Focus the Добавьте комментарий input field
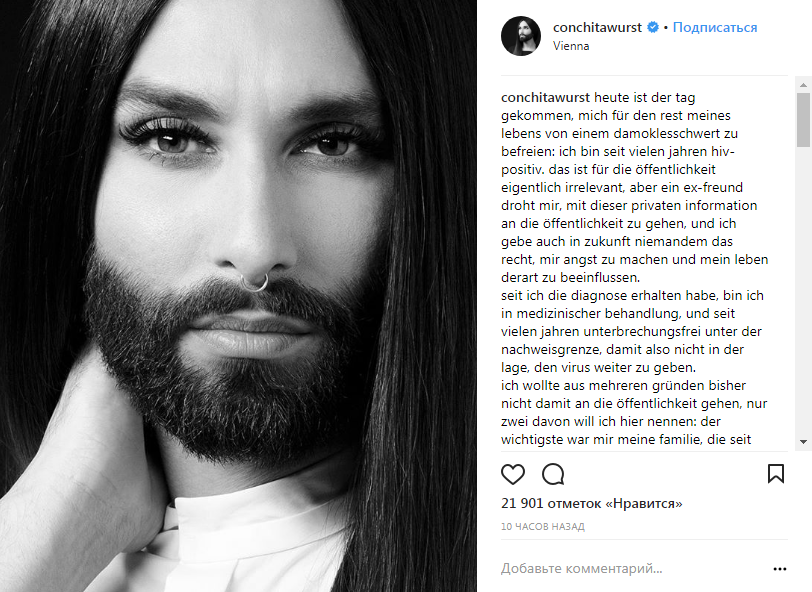 click(634, 568)
